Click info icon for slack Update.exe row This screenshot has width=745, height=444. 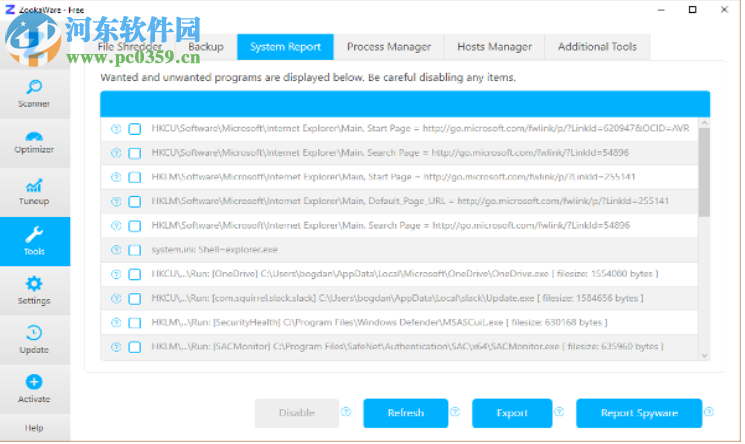pos(116,299)
